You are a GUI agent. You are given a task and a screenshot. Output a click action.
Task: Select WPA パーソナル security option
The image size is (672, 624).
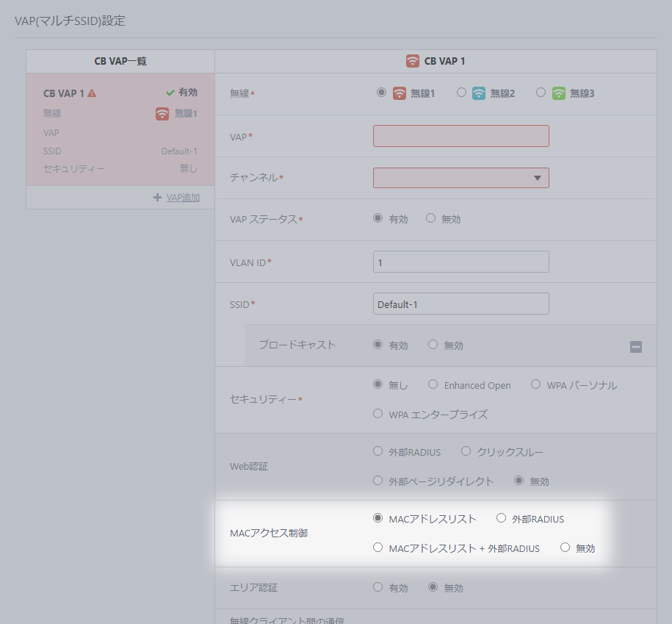[535, 384]
